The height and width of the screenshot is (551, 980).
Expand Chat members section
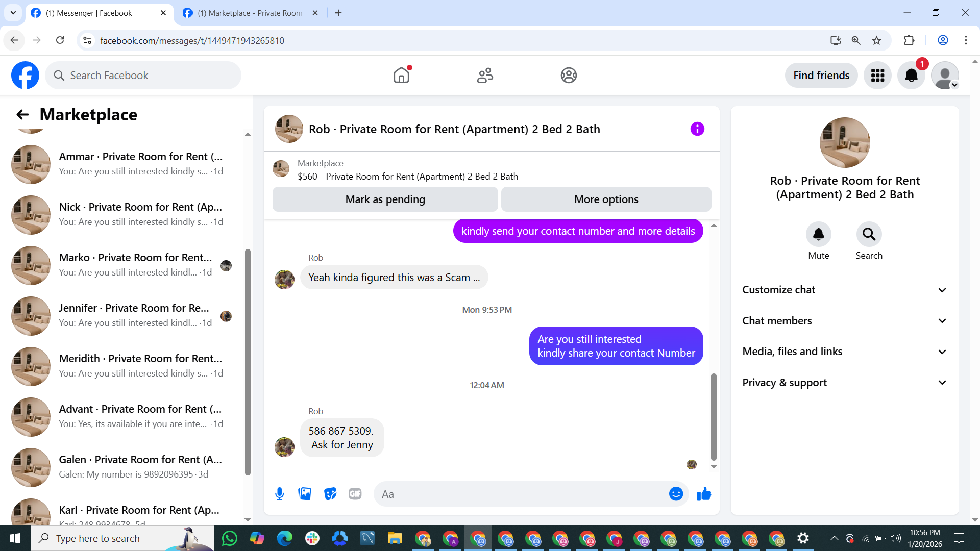pyautogui.click(x=845, y=321)
